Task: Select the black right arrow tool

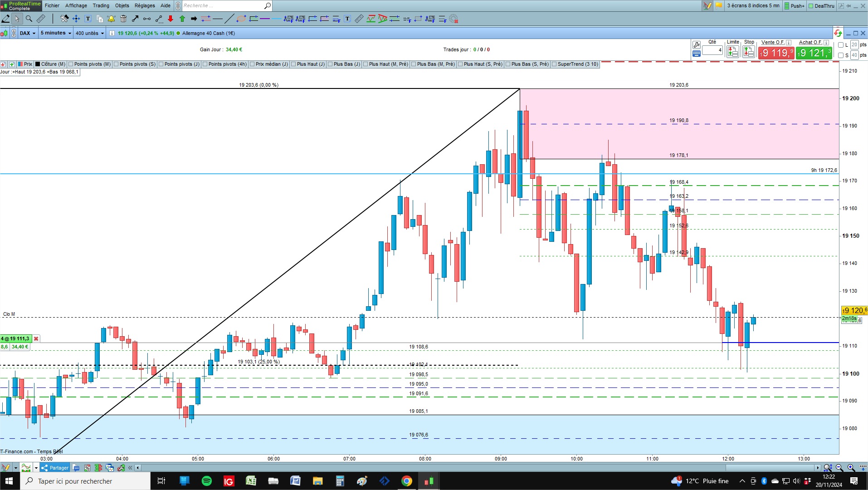Action: click(194, 19)
